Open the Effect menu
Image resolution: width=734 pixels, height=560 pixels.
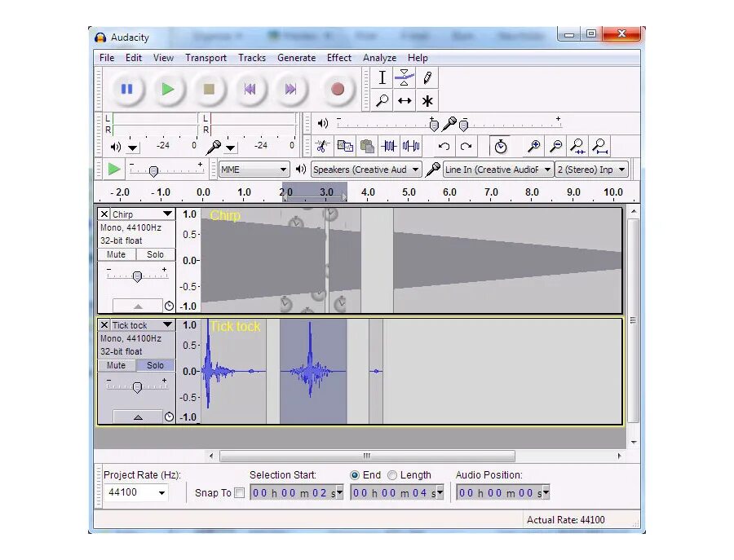pos(339,58)
